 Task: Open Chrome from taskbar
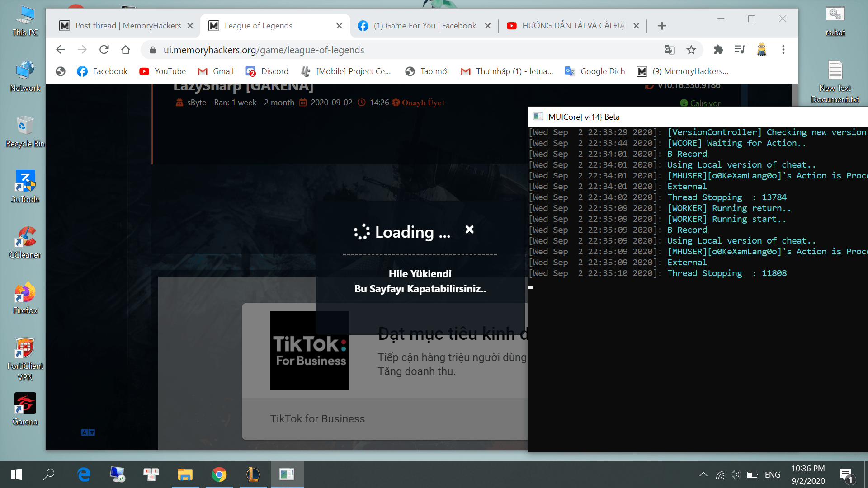219,474
